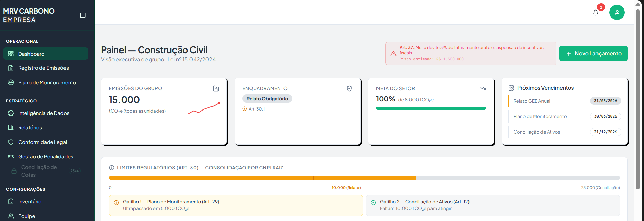Click the chart icon on Emissões do Grupo card
This screenshot has width=644, height=221.
point(216,88)
